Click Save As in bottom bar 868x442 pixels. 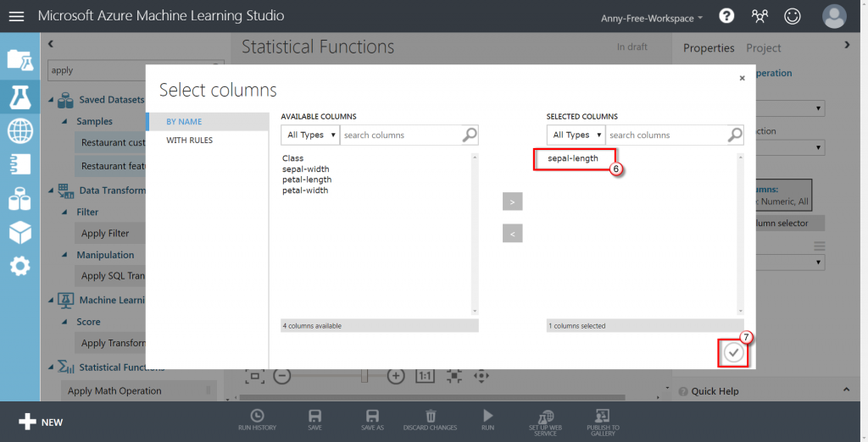[x=373, y=420]
